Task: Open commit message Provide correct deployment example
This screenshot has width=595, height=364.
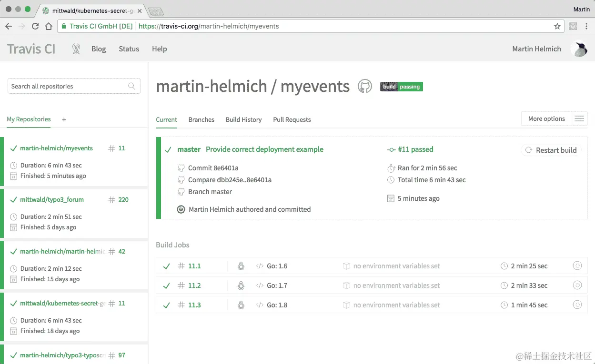Action: pos(264,149)
